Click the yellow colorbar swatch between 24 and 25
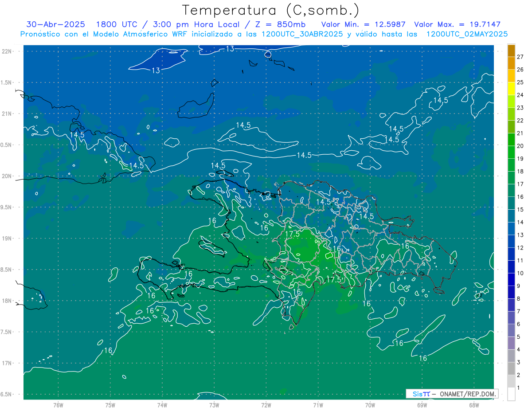Screen dimensions: 532x411 (512, 88)
